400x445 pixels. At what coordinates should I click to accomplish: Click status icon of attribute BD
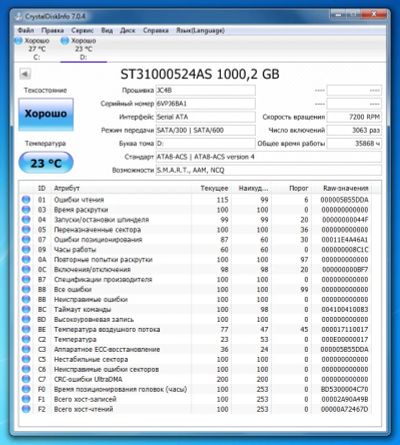click(x=26, y=319)
